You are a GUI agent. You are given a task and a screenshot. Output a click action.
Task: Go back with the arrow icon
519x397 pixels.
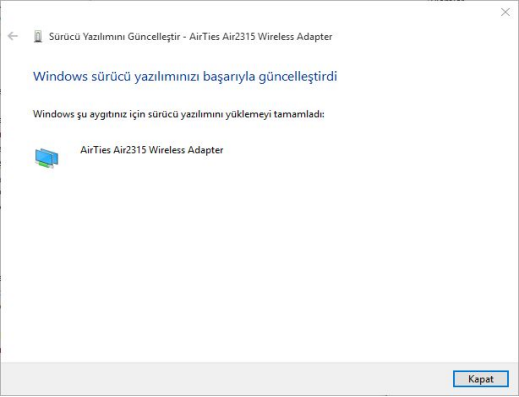13,36
